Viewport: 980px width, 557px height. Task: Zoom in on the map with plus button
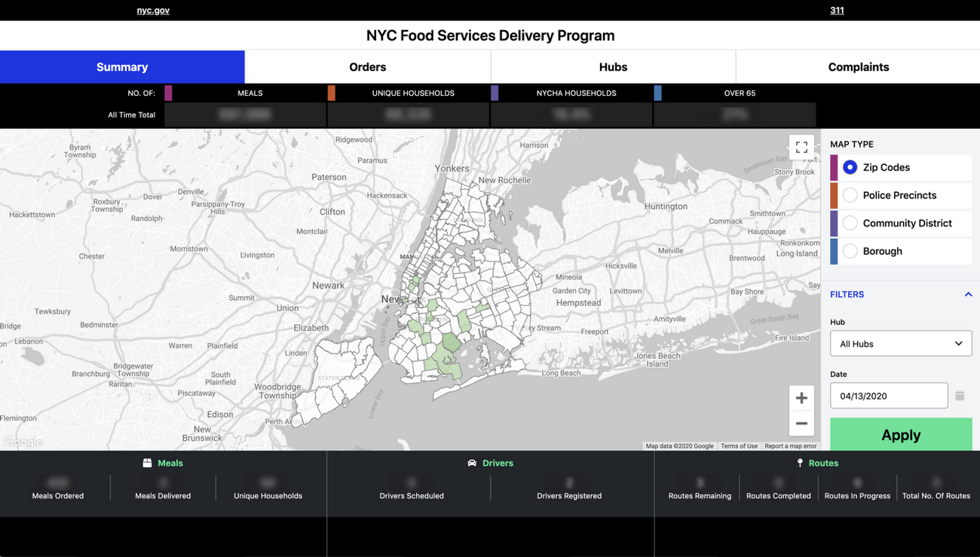[801, 398]
